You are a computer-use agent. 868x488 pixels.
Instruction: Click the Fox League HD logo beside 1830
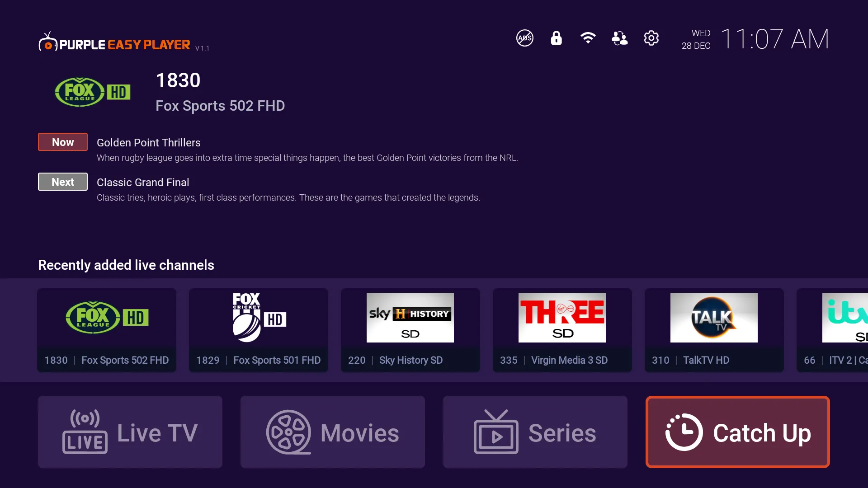[x=93, y=92]
